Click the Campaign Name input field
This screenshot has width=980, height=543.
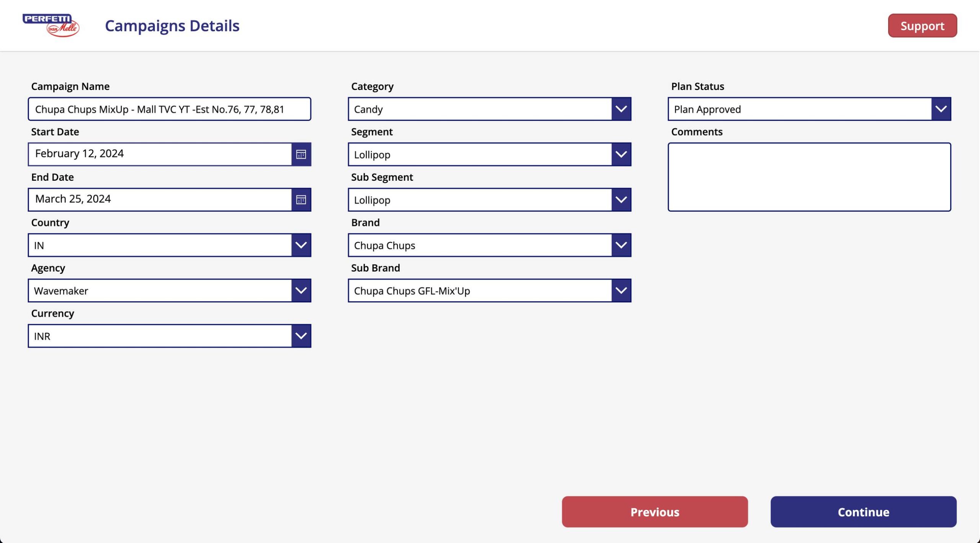coord(170,108)
